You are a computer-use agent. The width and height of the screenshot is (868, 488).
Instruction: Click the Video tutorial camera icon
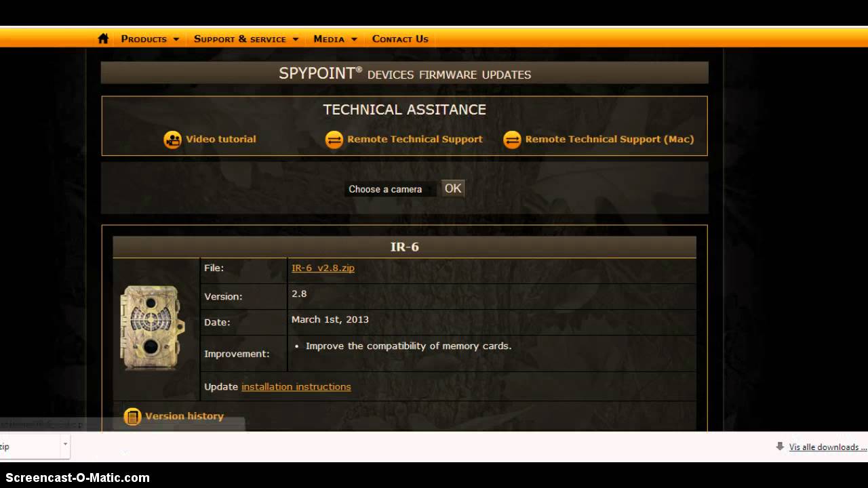(x=173, y=140)
